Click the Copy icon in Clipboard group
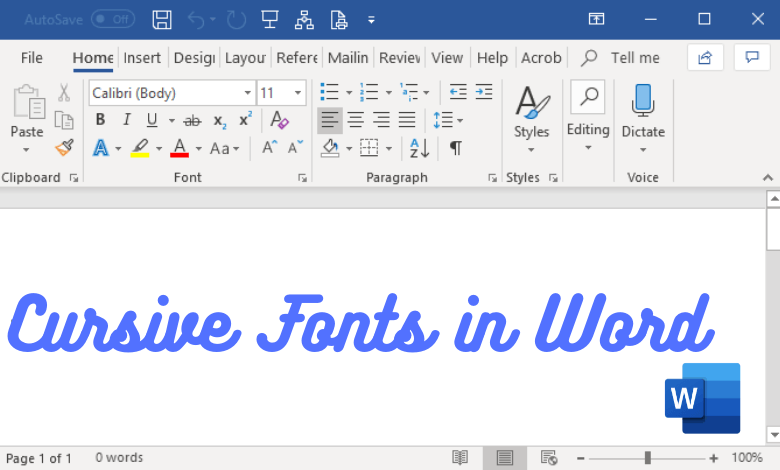 [64, 120]
